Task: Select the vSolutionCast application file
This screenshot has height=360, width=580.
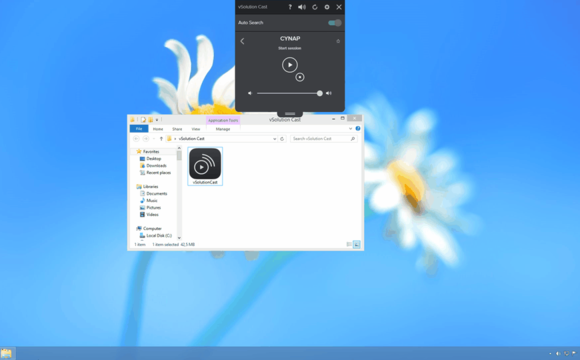Action: (205, 166)
